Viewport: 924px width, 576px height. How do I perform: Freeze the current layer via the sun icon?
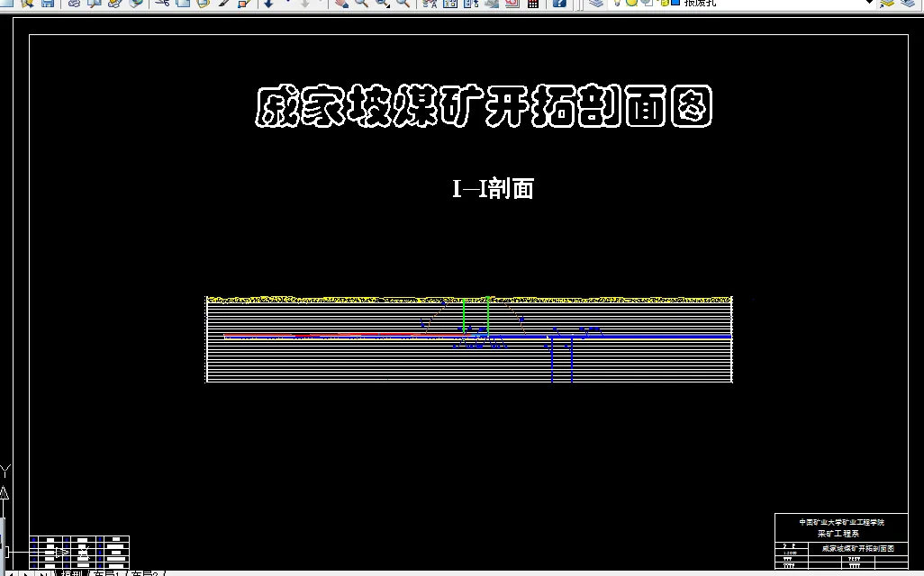click(x=631, y=4)
